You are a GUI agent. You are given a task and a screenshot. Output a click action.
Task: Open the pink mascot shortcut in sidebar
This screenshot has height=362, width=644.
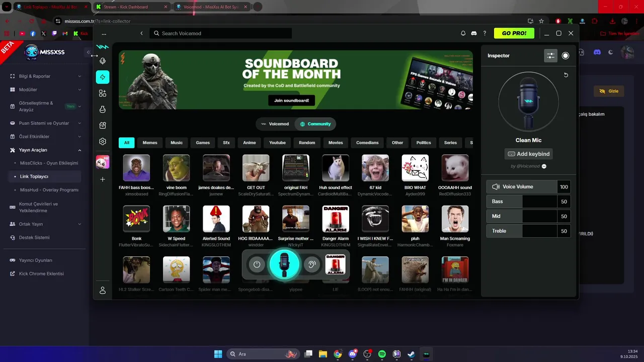tap(103, 162)
